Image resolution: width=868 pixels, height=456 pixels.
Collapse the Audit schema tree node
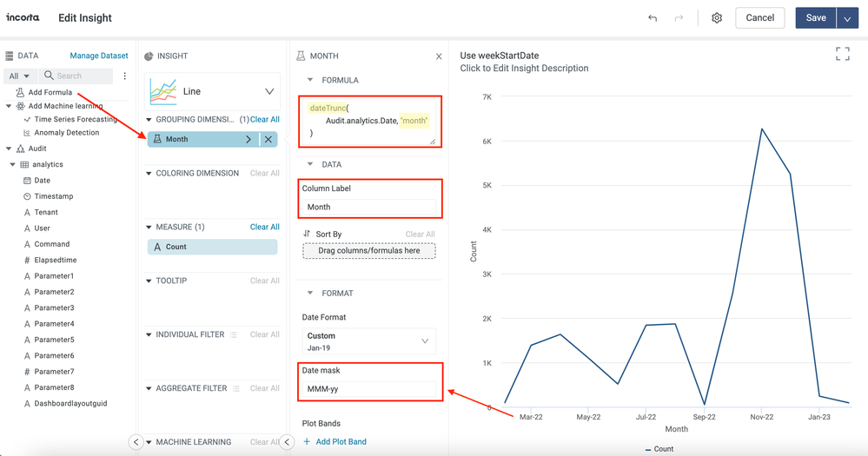coord(9,149)
